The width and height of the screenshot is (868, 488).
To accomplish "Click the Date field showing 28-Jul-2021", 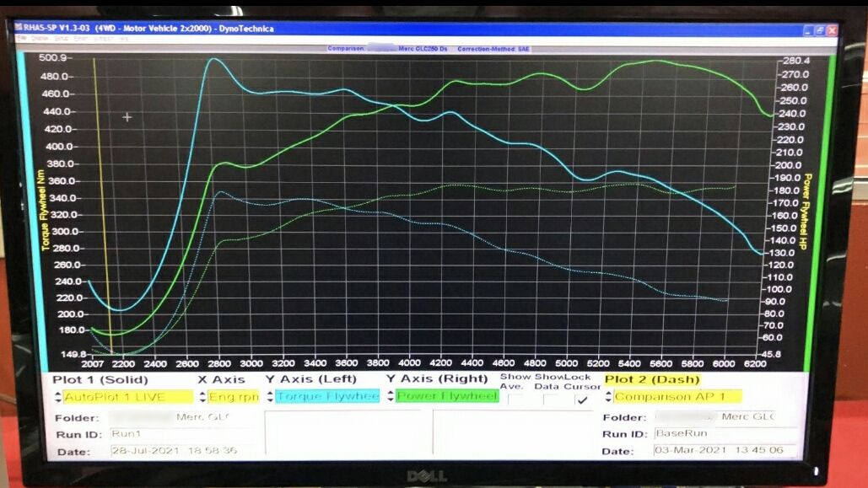I will click(185, 451).
